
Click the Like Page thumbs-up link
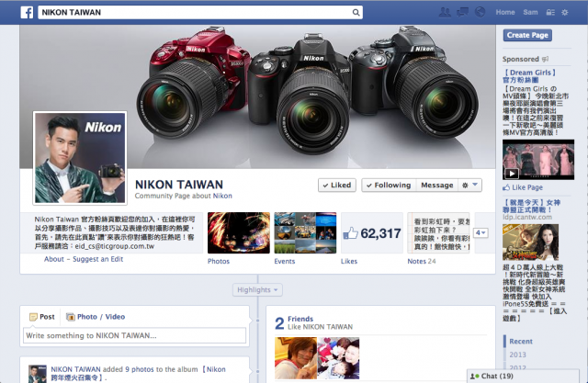tap(523, 187)
